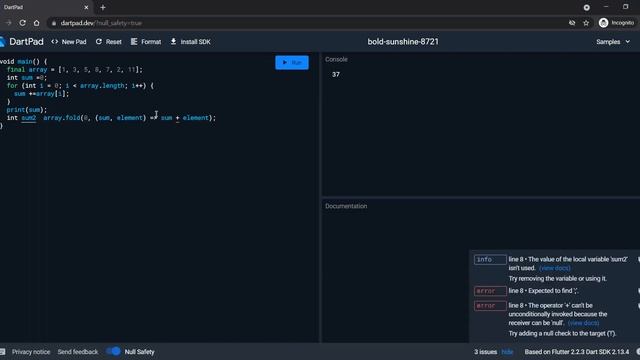This screenshot has width=640, height=360.
Task: Click array.fold in the editor
Action: [x=62, y=118]
